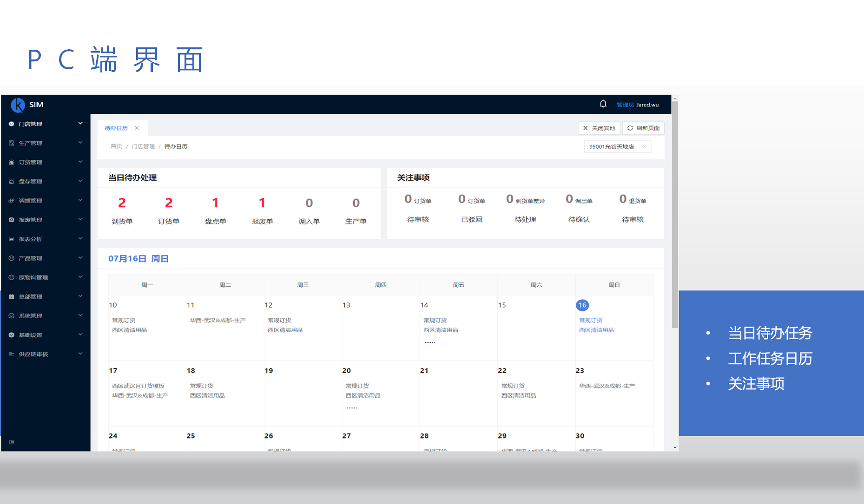The height and width of the screenshot is (504, 864).
Task: Click the SIM logo icon
Action: 18,105
